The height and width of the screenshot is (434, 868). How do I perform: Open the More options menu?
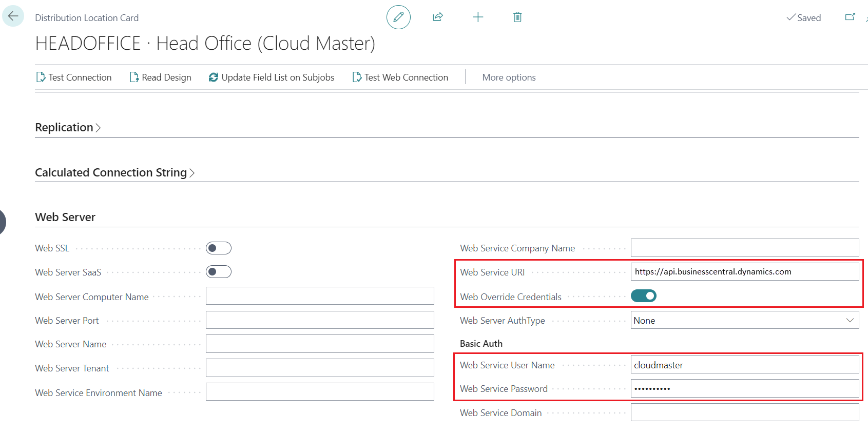(x=509, y=77)
